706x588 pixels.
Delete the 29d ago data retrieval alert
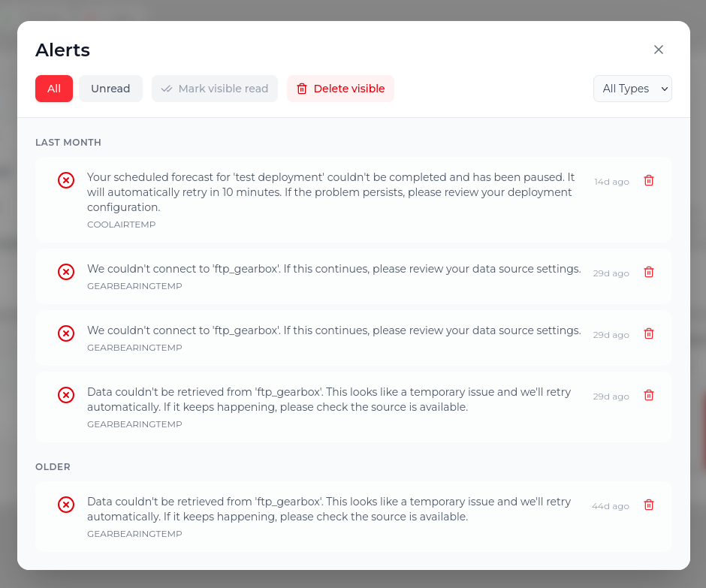pos(648,395)
